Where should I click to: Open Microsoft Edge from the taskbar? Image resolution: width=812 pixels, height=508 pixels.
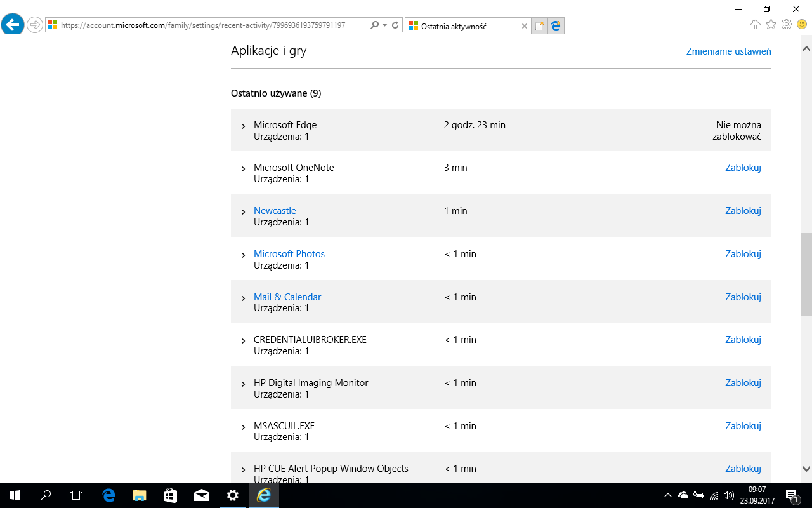pyautogui.click(x=108, y=495)
